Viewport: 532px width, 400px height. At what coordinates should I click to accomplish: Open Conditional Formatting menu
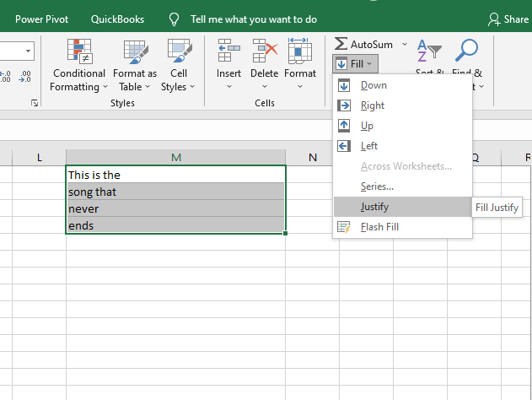[x=79, y=66]
